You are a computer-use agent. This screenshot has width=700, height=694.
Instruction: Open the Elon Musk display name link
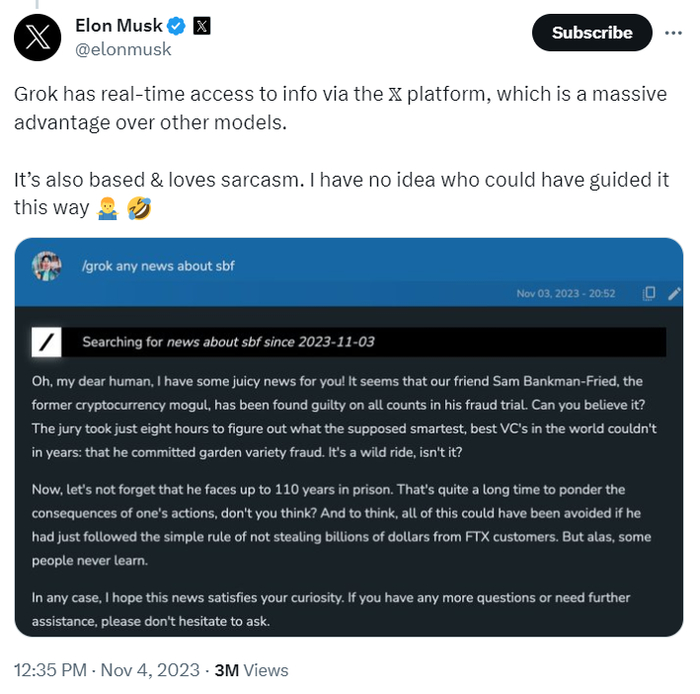pyautogui.click(x=119, y=26)
